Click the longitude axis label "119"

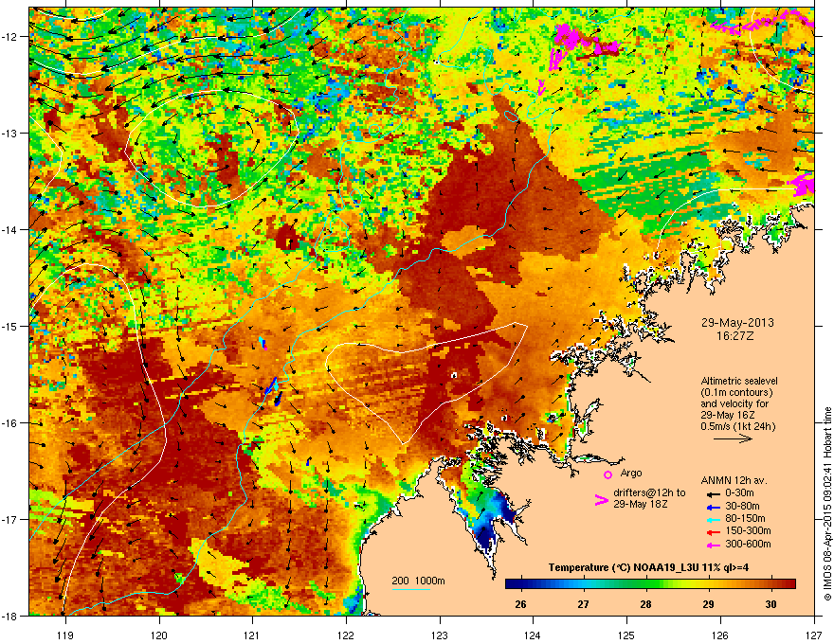(x=65, y=635)
